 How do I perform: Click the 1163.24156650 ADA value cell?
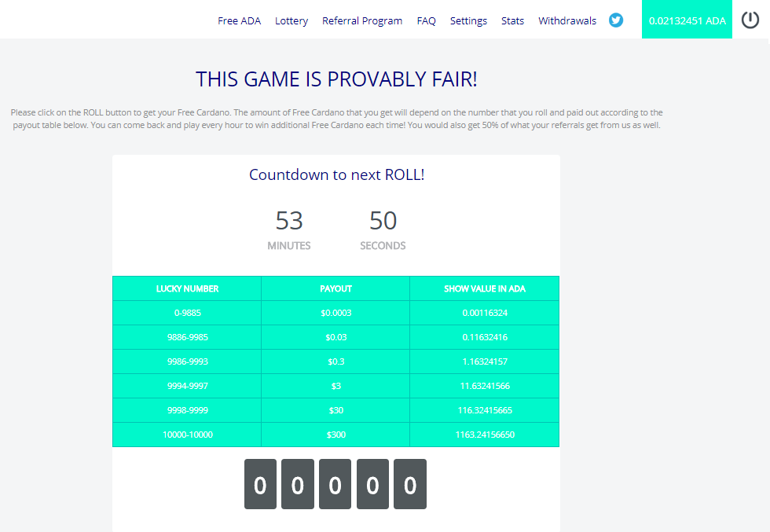pyautogui.click(x=484, y=434)
